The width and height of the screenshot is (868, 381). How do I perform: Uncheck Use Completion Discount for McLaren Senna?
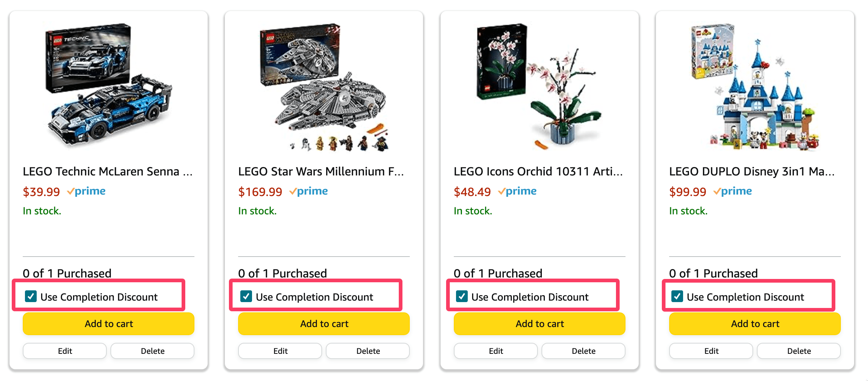[x=31, y=297]
